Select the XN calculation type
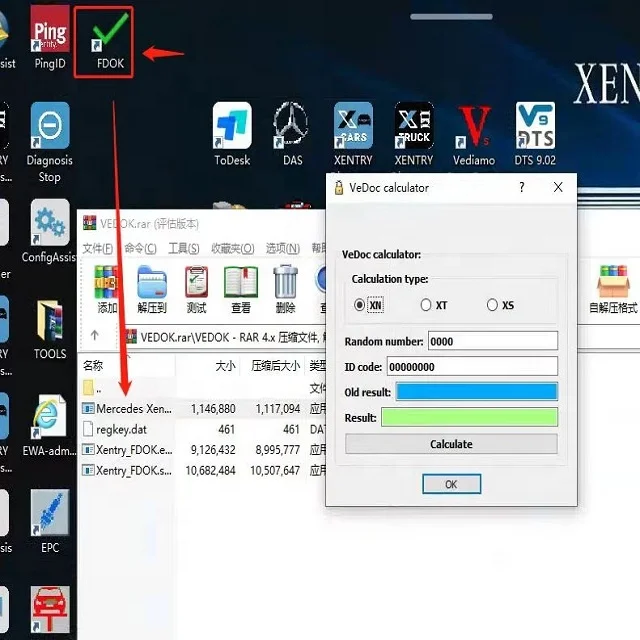This screenshot has width=640, height=640. pos(369,305)
